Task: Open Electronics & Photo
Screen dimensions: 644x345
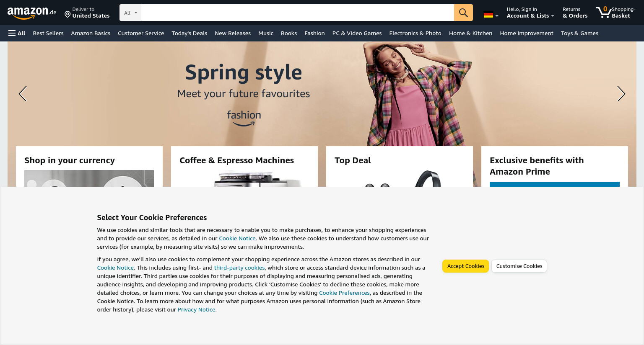Action: 415,33
